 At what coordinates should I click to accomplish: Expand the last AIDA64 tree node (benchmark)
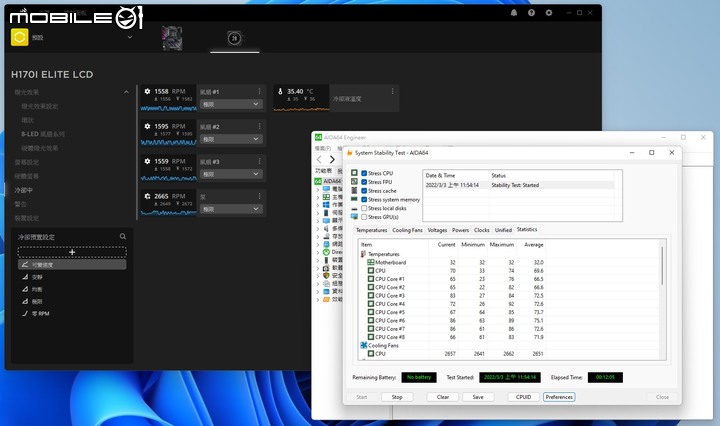point(318,299)
